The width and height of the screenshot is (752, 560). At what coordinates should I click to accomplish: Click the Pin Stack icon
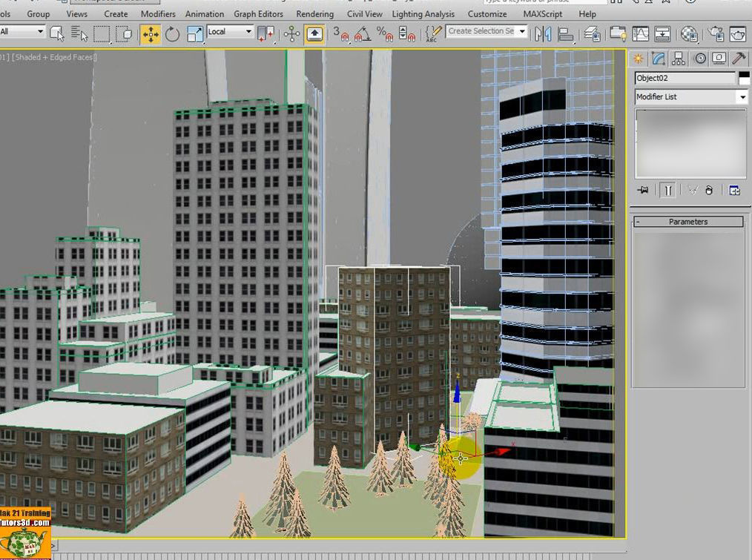point(643,191)
